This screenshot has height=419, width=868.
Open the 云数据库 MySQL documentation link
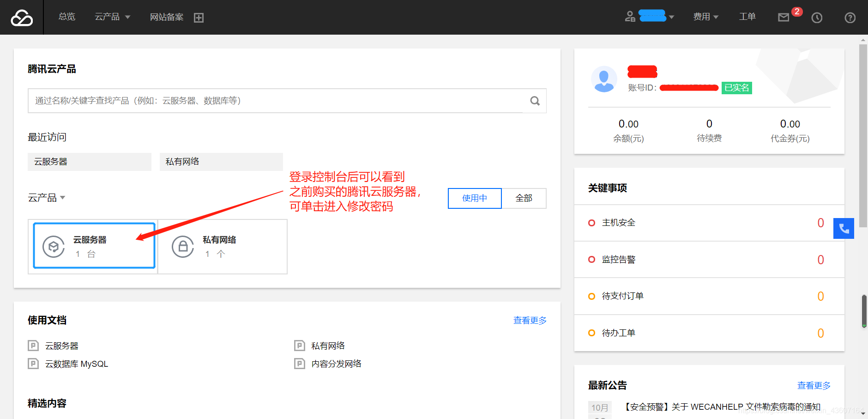77,364
